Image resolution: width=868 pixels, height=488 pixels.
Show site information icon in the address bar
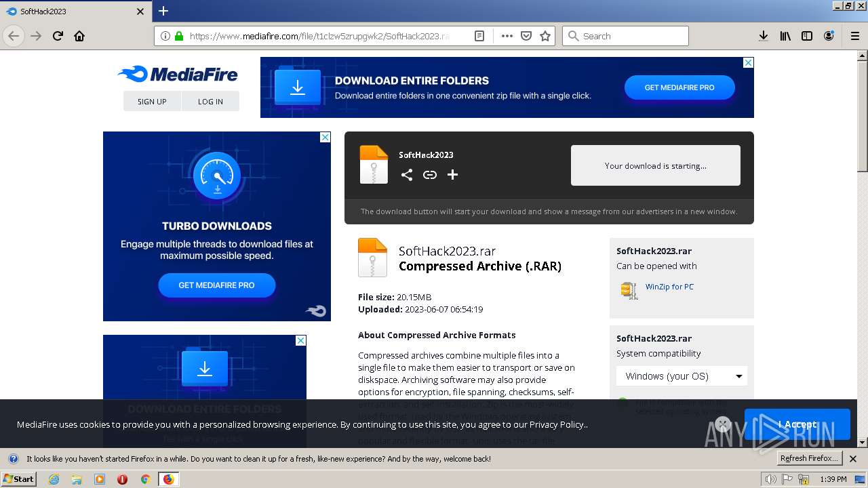165,36
